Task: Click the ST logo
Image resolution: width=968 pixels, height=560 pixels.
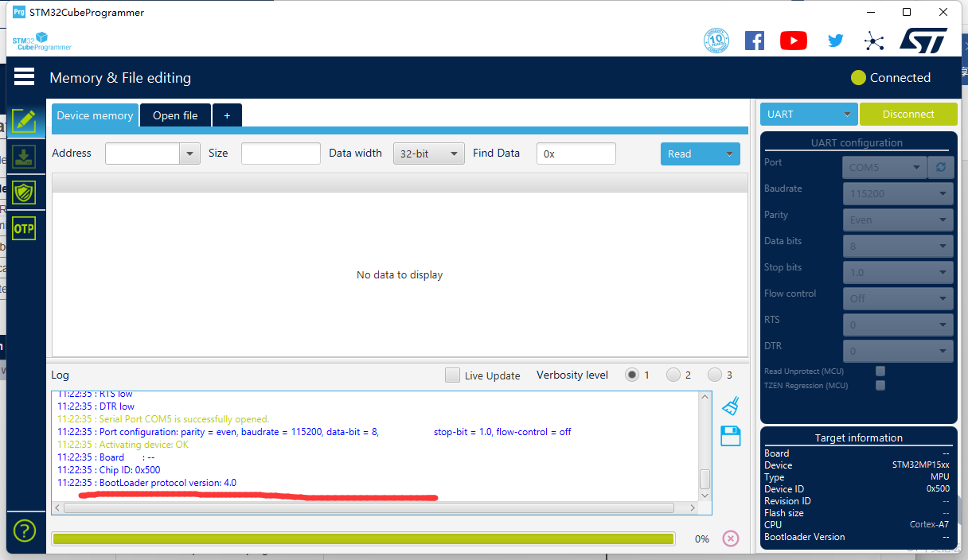Action: pos(923,40)
